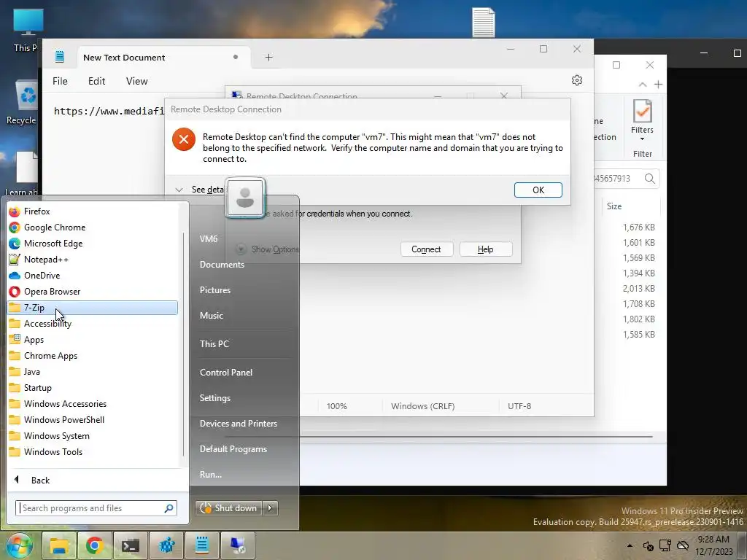747x560 pixels.
Task: Launch Notepad++ from the programs list
Action: pyautogui.click(x=93, y=260)
